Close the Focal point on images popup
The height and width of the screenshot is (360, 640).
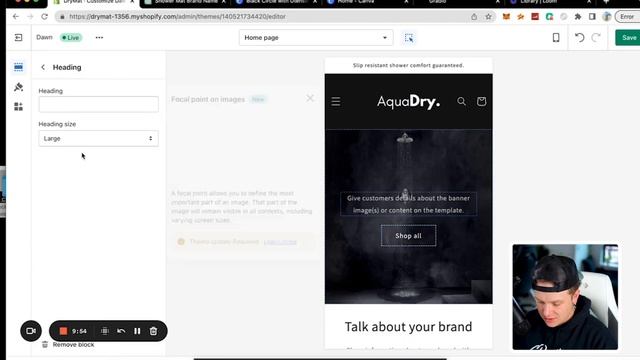coord(310,98)
